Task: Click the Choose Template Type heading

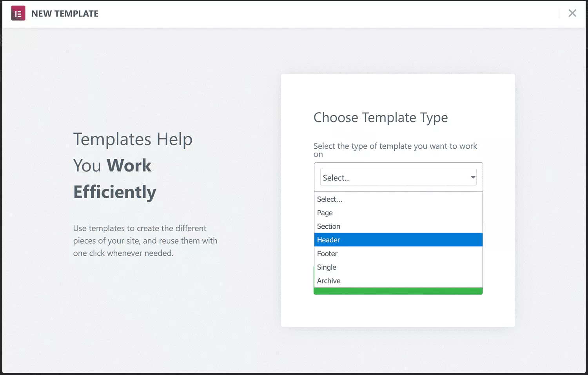Action: point(380,118)
